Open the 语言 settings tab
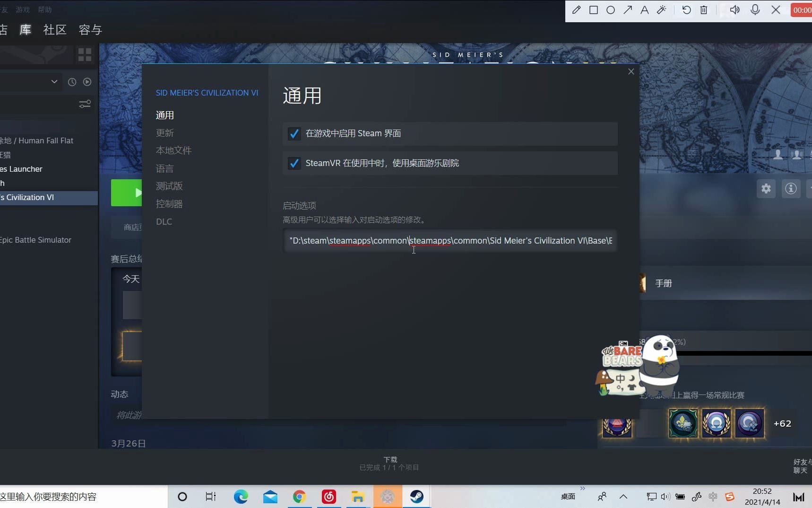Viewport: 812px width, 508px height. pos(164,168)
